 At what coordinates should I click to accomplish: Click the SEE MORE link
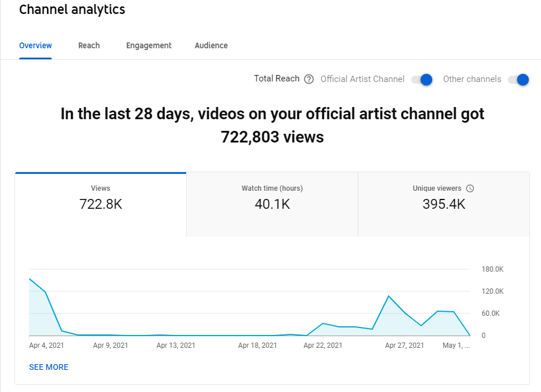[x=49, y=367]
